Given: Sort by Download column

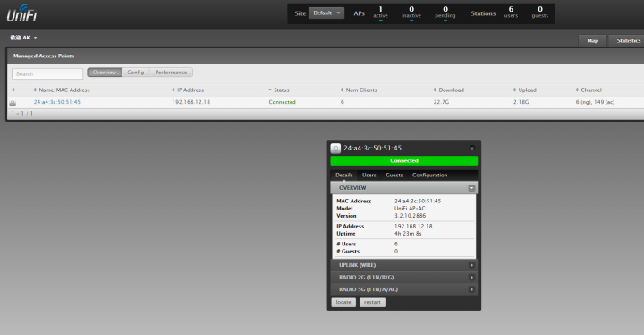Looking at the screenshot, I should (448, 90).
